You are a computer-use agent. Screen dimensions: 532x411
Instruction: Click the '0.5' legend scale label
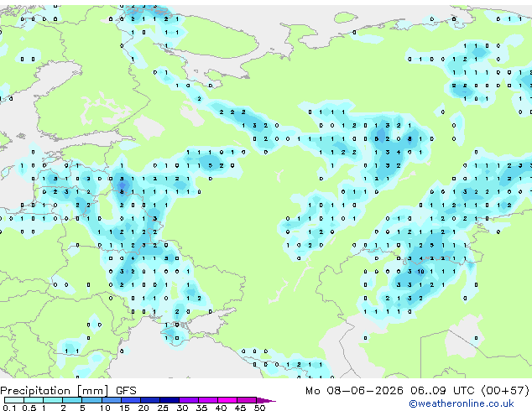coord(29,408)
